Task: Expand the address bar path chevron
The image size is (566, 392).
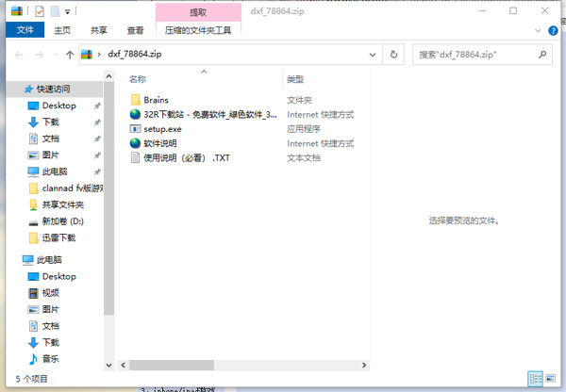Action: click(x=99, y=55)
